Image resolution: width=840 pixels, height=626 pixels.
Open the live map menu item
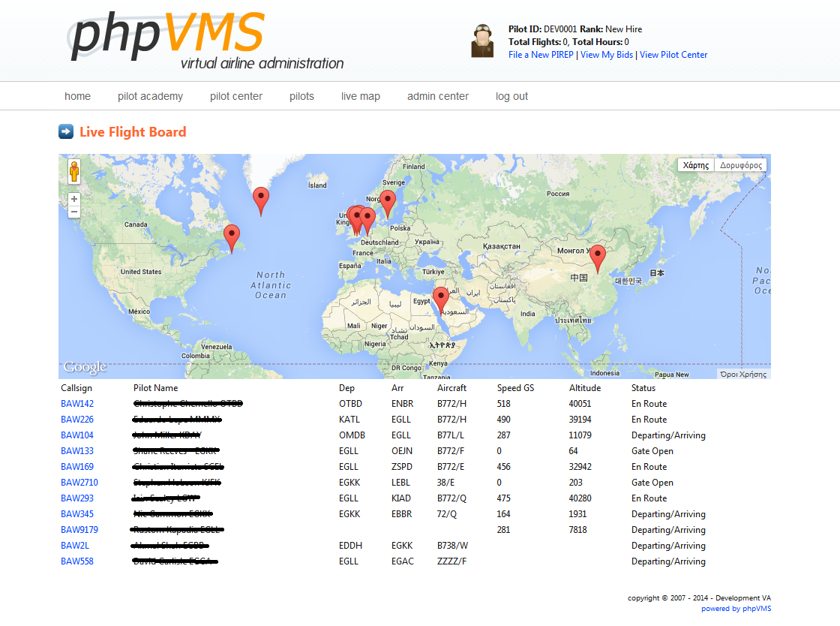[361, 97]
